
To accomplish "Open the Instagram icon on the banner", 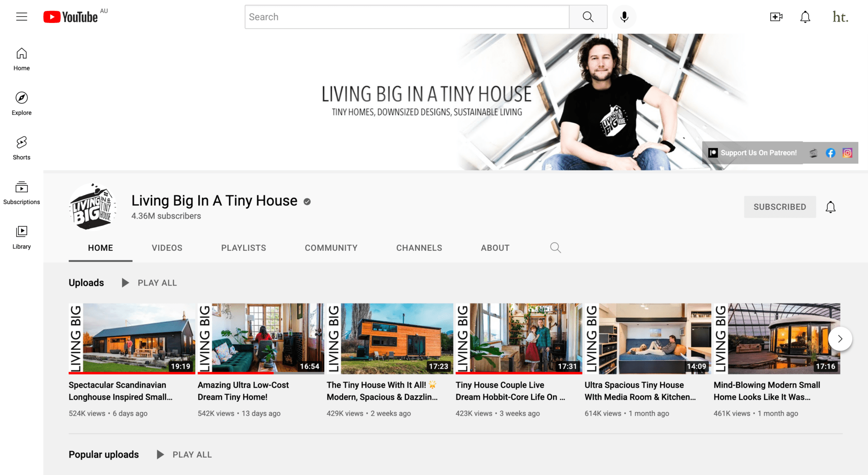I will [x=847, y=153].
